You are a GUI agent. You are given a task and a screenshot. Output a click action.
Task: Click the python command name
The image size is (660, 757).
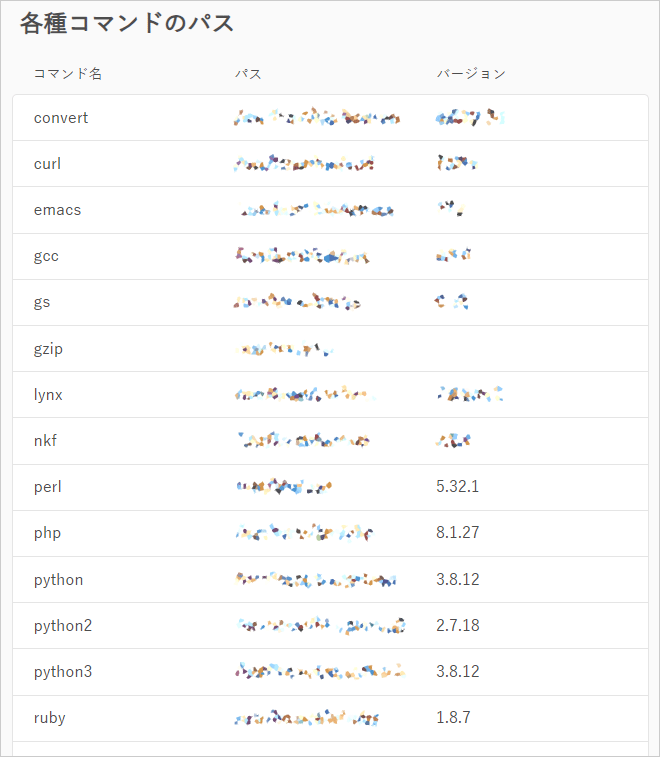tap(58, 579)
